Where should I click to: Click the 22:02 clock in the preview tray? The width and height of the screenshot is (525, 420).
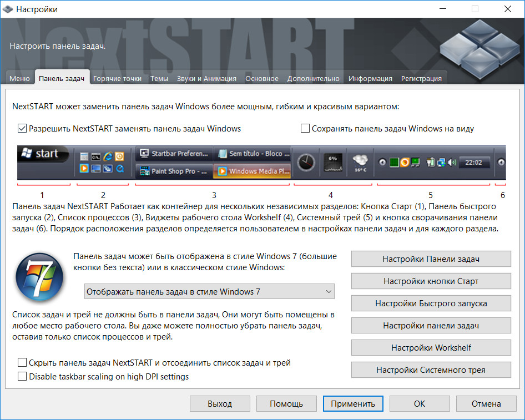click(x=473, y=163)
